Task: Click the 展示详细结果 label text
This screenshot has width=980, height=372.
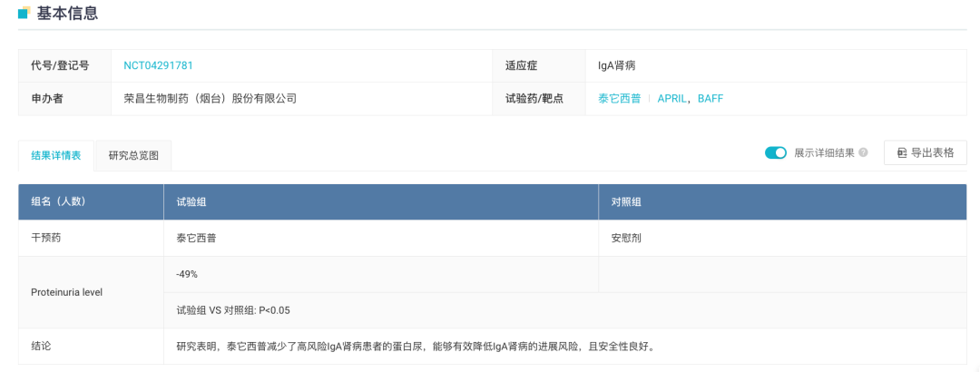Action: coord(824,152)
